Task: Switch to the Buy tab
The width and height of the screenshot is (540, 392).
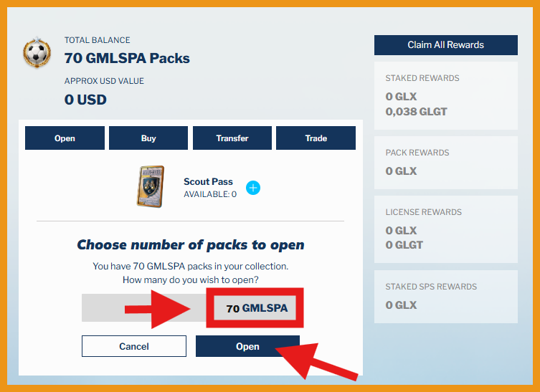Action: pos(148,138)
